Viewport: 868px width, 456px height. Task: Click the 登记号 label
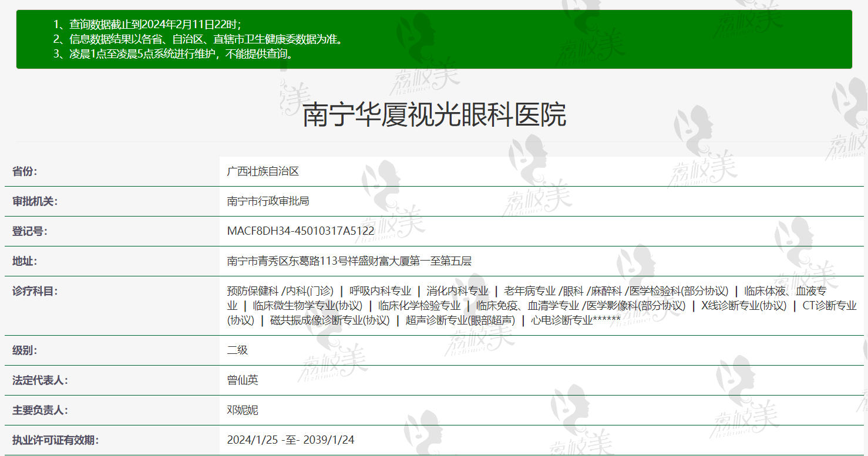[30, 231]
